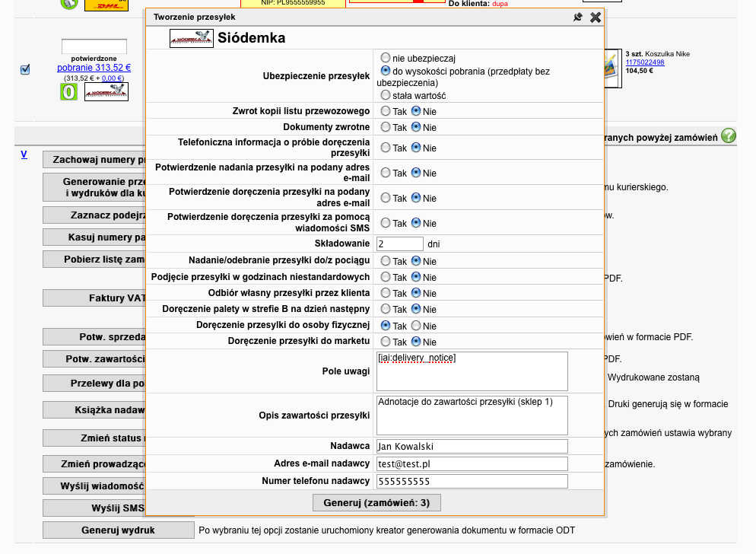Click the Książka nadawcza button
The image size is (756, 554).
[x=94, y=409]
